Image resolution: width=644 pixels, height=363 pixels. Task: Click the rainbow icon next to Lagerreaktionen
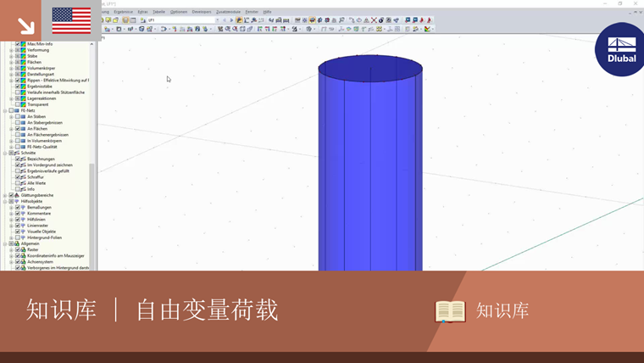point(24,98)
